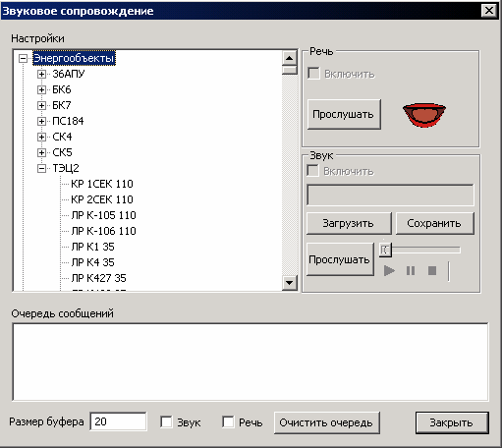Enable the Включить checkbox under Звук
Image resolution: width=502 pixels, height=448 pixels.
(312, 171)
